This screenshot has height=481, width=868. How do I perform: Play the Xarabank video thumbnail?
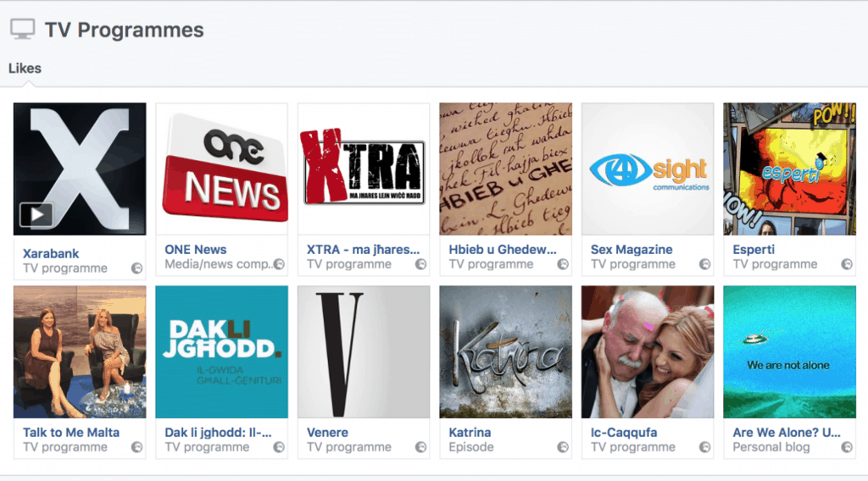[36, 214]
